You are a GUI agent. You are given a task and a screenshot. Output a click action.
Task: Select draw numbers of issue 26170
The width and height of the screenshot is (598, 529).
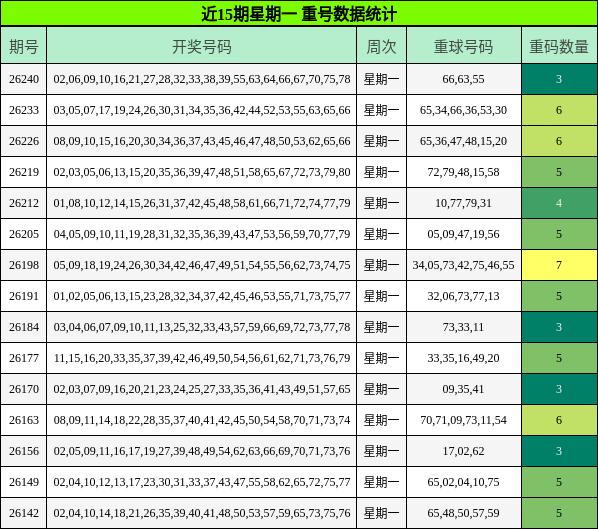202,389
